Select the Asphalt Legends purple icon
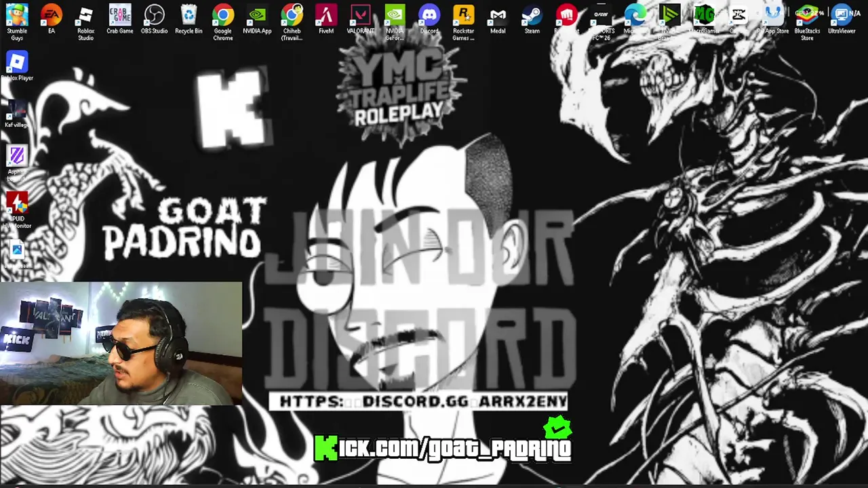 click(17, 163)
